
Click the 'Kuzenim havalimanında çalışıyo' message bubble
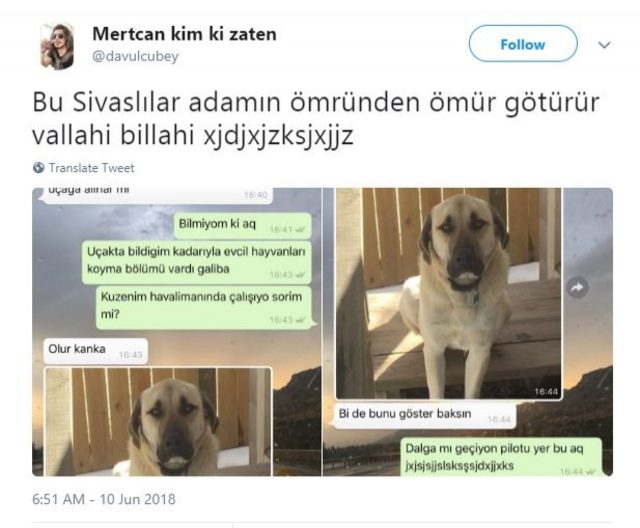(204, 307)
